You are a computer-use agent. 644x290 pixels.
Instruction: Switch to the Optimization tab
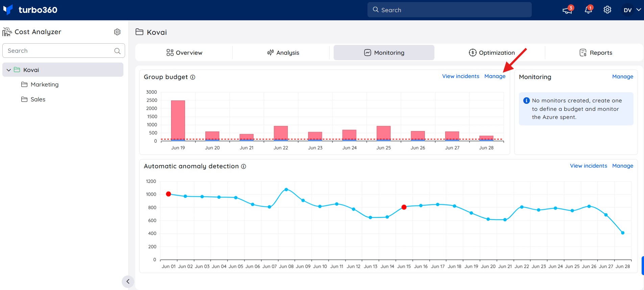(x=492, y=53)
